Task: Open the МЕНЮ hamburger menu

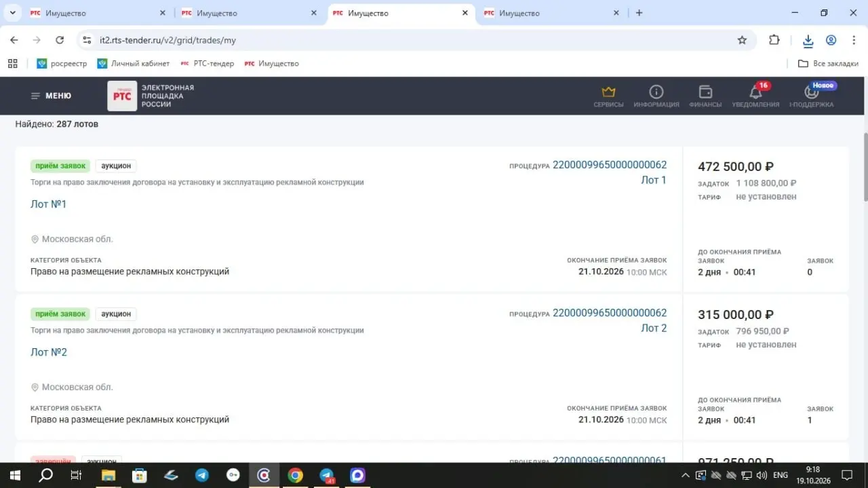Action: [51, 96]
